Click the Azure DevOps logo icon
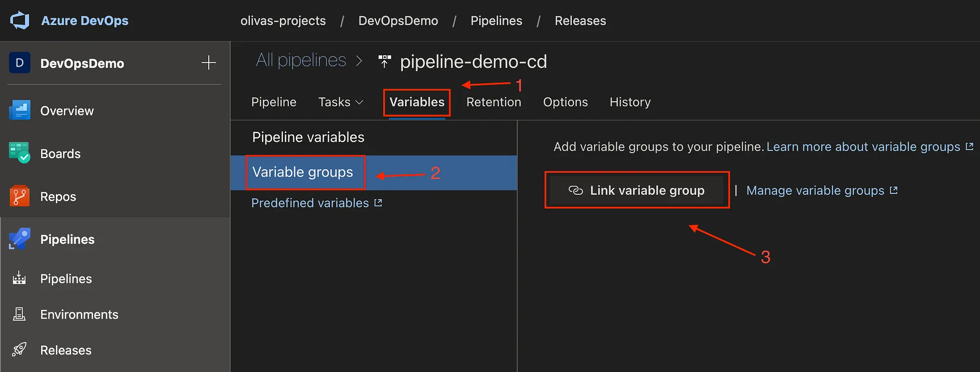 pyautogui.click(x=20, y=21)
